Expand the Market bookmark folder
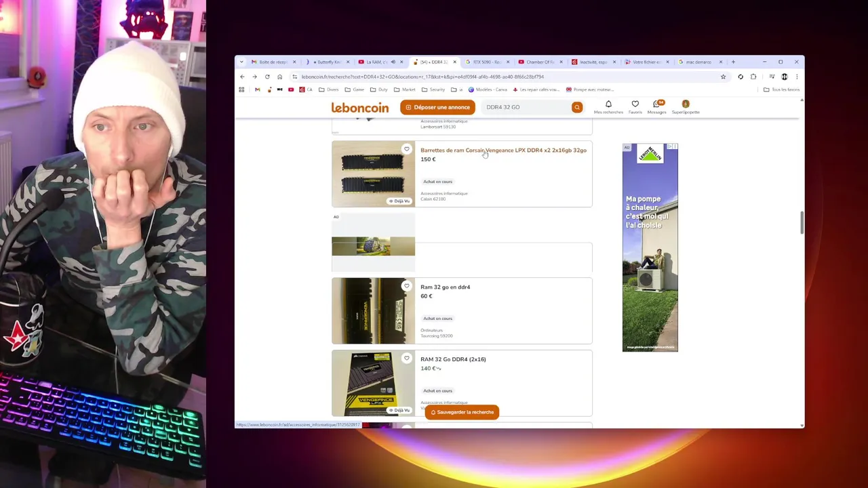Image resolution: width=868 pixels, height=488 pixels. [x=405, y=89]
